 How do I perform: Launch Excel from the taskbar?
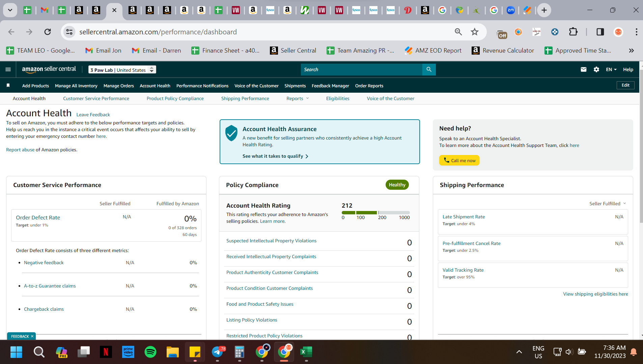306,352
